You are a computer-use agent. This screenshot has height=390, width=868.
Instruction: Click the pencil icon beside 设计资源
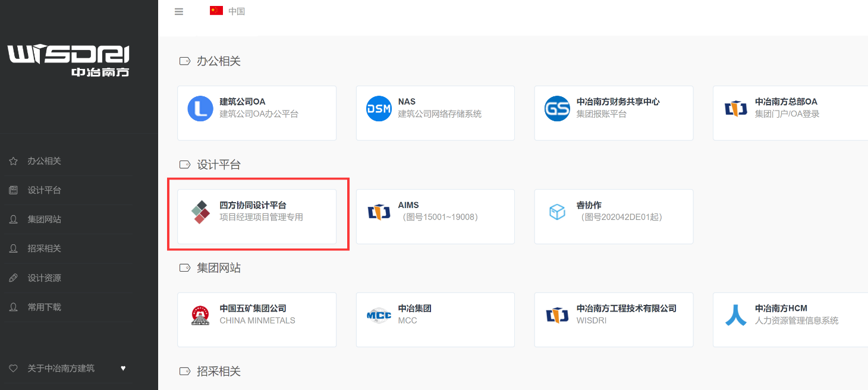pos(13,278)
